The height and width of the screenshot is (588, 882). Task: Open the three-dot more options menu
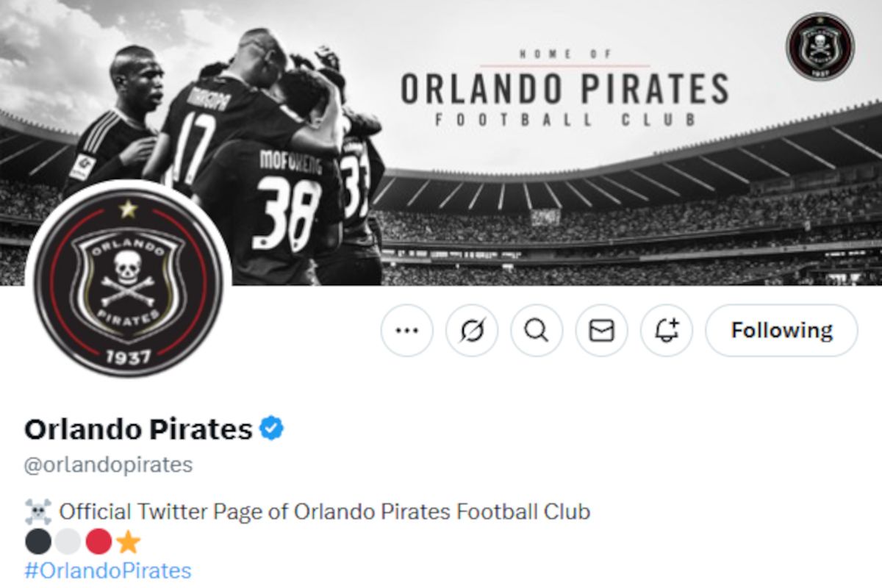[x=406, y=331]
